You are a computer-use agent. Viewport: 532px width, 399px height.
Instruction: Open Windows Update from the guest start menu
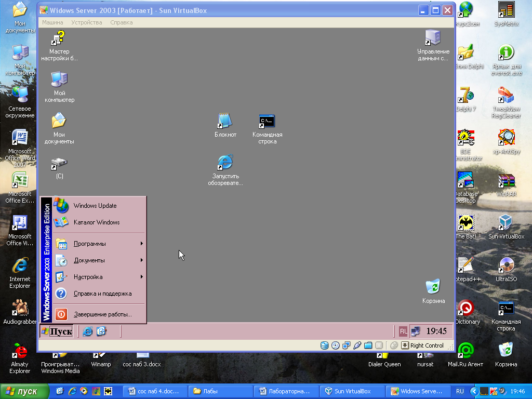click(x=100, y=206)
